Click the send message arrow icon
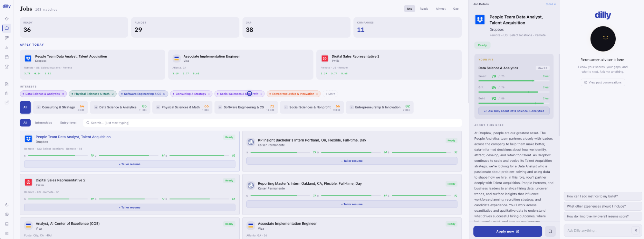The image size is (644, 239). tap(635, 230)
